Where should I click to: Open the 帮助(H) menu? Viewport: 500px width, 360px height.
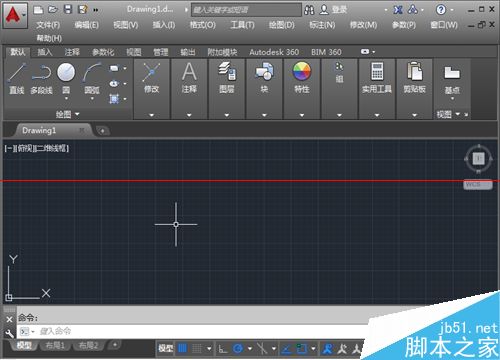49,38
